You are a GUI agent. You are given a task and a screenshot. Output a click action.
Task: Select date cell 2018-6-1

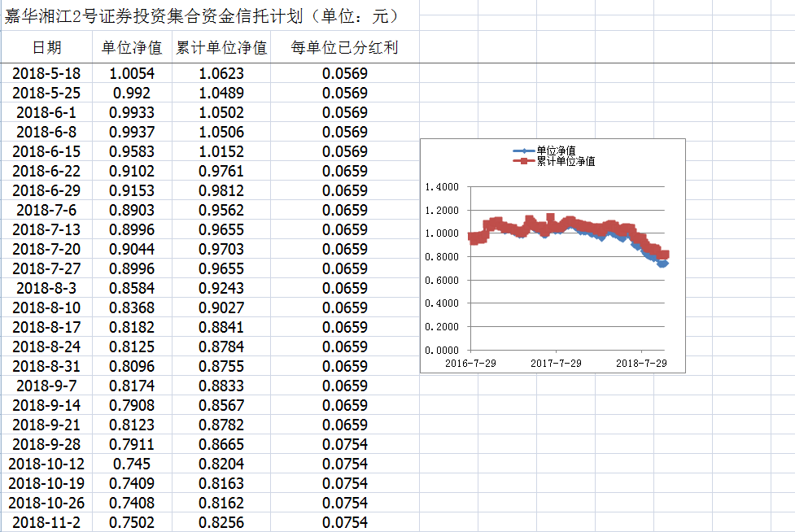click(46, 112)
